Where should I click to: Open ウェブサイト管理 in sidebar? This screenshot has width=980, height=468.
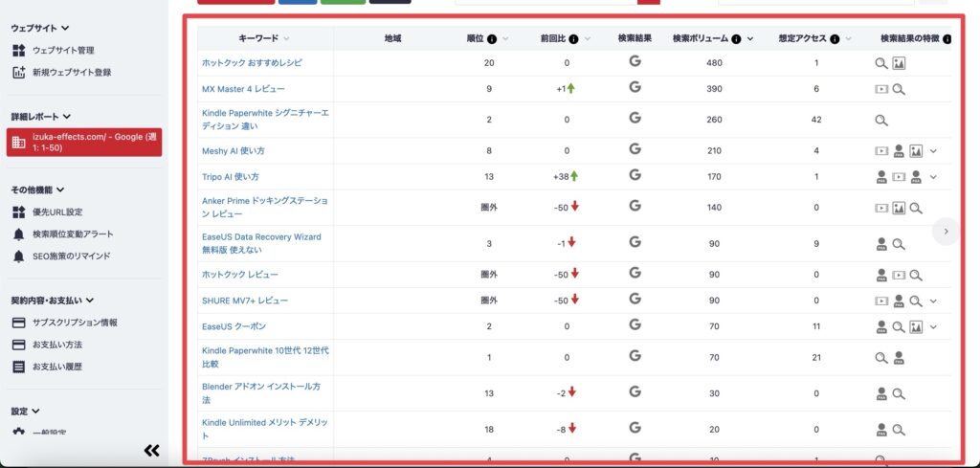63,50
